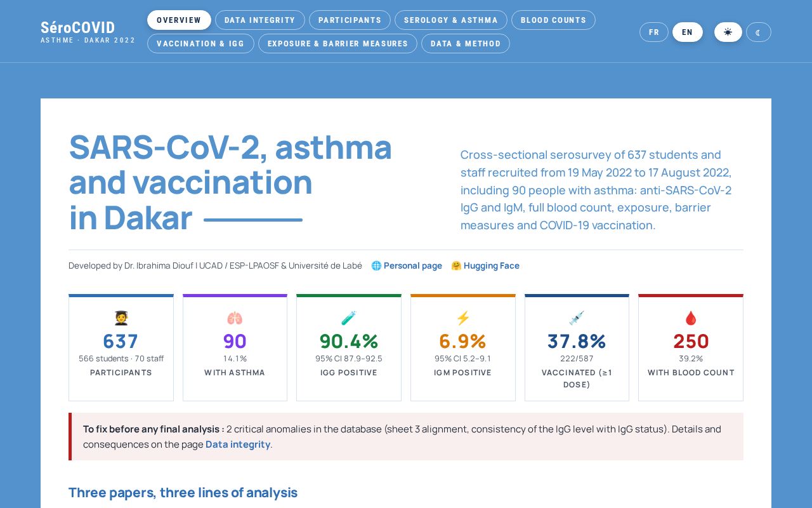Open the Overview tab
This screenshot has width=812, height=508.
179,20
